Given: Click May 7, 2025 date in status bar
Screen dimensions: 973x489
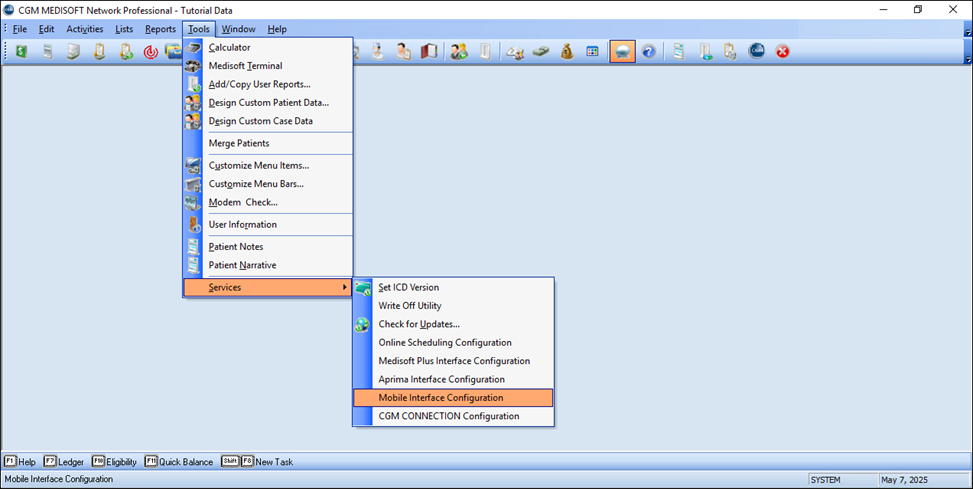Looking at the screenshot, I should coord(925,480).
